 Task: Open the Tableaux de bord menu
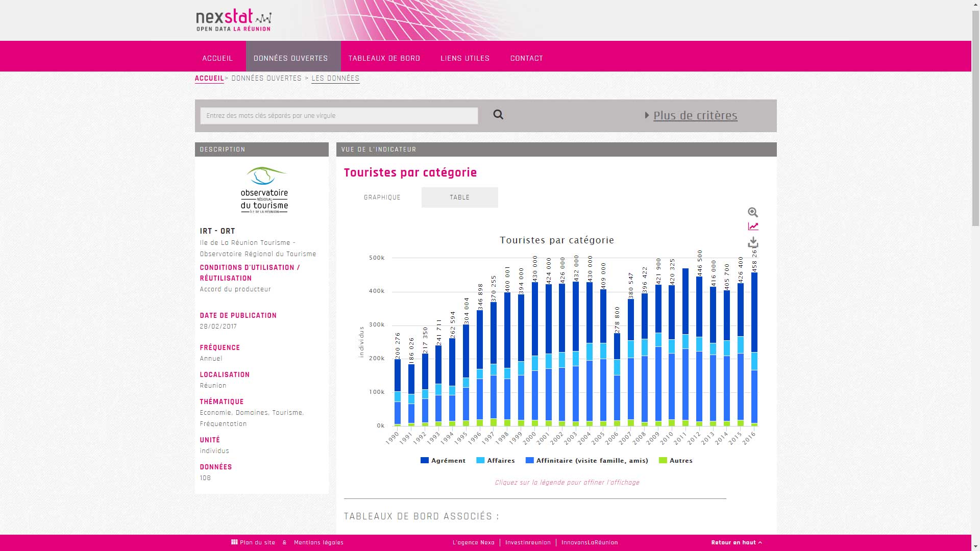coord(384,58)
